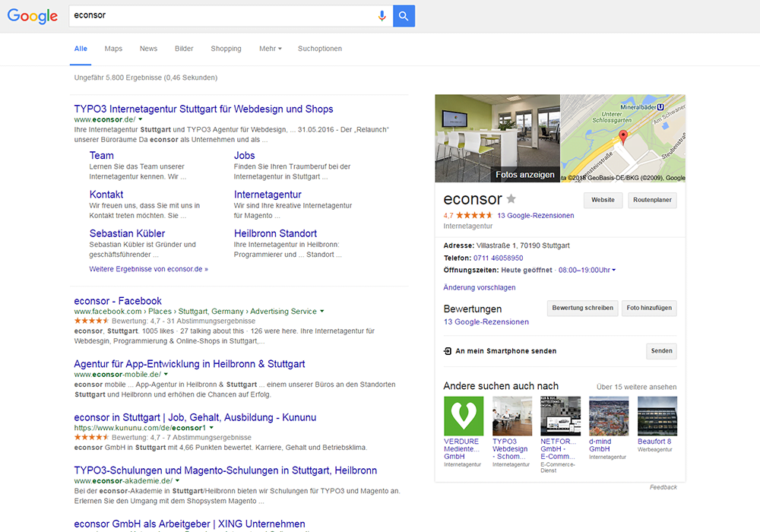This screenshot has height=532, width=760.
Task: Open the Kontakt sitelink
Action: [106, 195]
